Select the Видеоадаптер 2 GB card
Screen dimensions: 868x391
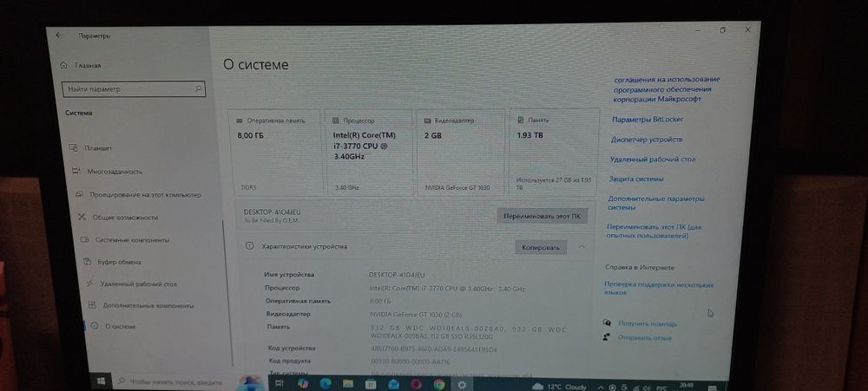click(461, 152)
